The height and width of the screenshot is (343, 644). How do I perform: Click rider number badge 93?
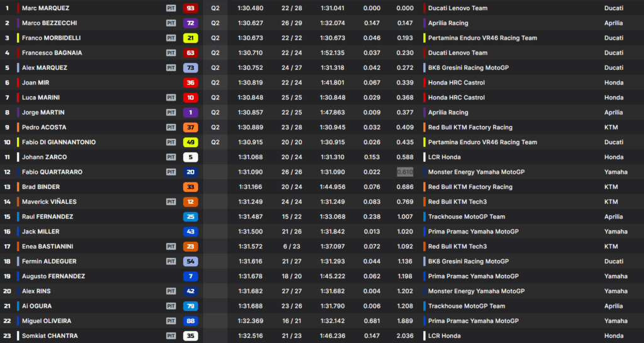coord(191,8)
